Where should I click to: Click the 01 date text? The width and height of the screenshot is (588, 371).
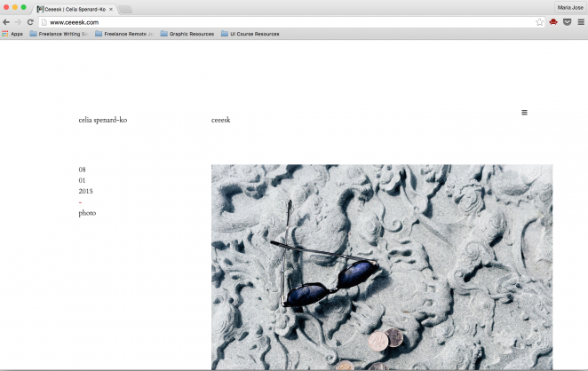coord(82,180)
